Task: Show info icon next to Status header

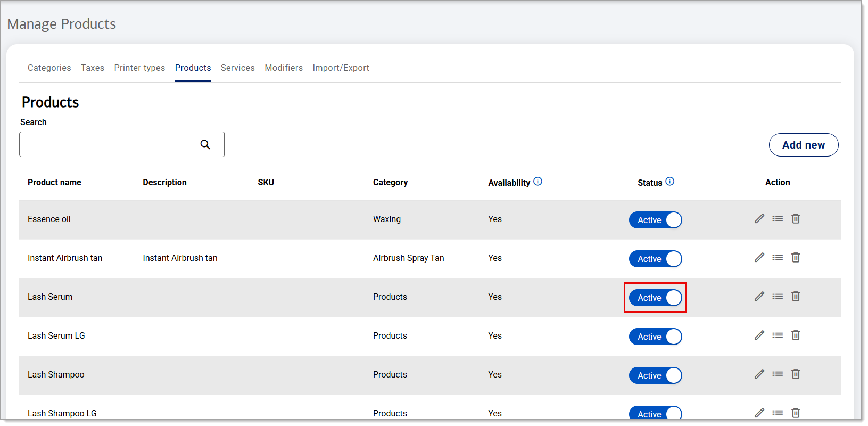Action: click(x=670, y=182)
